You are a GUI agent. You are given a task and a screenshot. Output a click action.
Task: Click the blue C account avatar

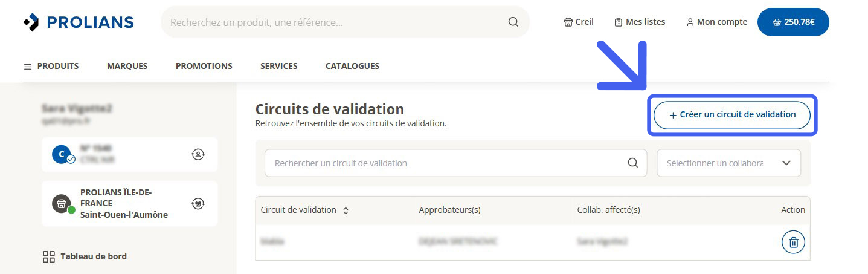click(63, 155)
